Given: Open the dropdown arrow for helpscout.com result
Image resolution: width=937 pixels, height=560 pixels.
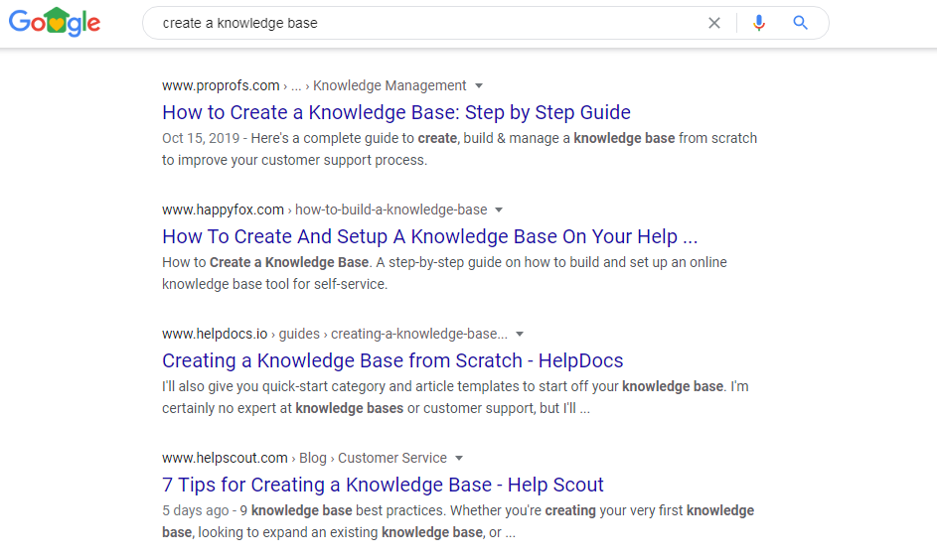Looking at the screenshot, I should [459, 458].
